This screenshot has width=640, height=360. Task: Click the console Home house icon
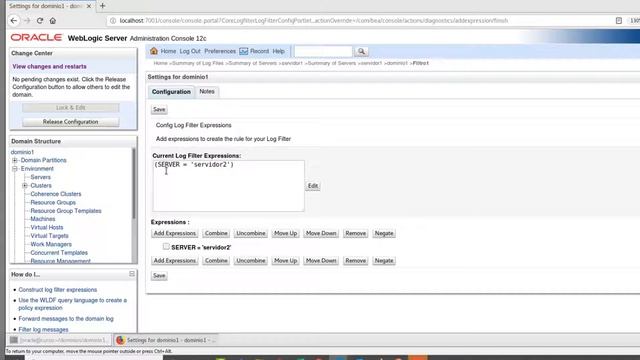coord(154,51)
